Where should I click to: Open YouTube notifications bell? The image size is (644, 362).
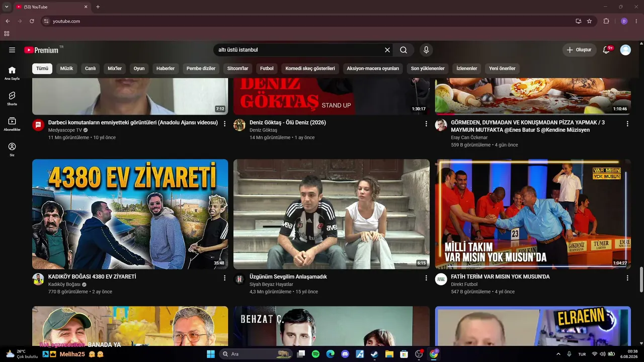pos(606,50)
